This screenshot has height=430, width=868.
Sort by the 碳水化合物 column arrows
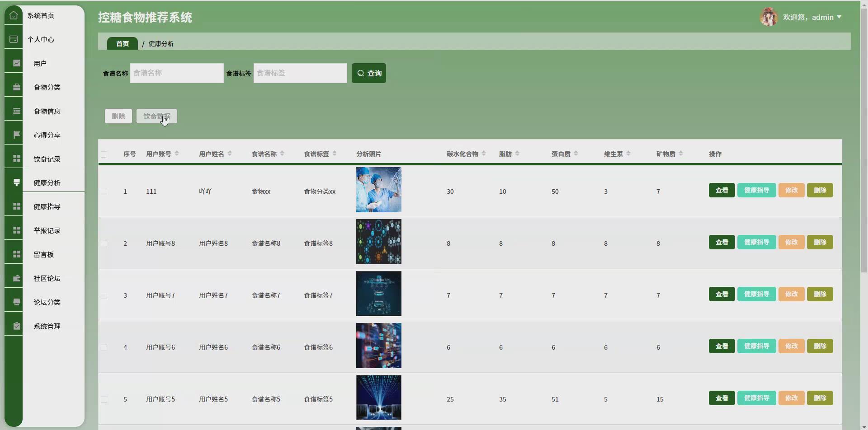pyautogui.click(x=484, y=154)
